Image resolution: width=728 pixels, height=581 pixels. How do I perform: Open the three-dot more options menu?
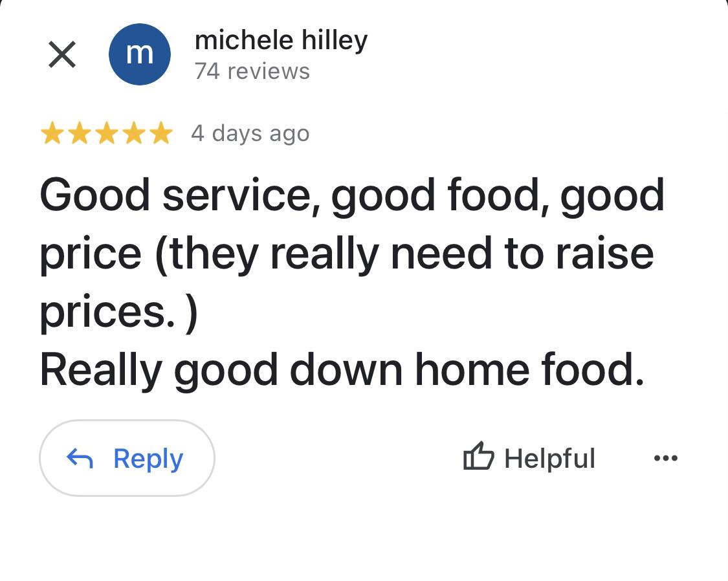pos(665,459)
